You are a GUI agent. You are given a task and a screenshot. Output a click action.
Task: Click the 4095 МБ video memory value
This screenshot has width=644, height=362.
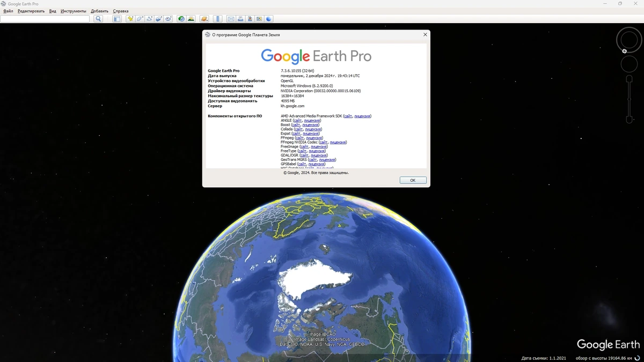pyautogui.click(x=288, y=101)
